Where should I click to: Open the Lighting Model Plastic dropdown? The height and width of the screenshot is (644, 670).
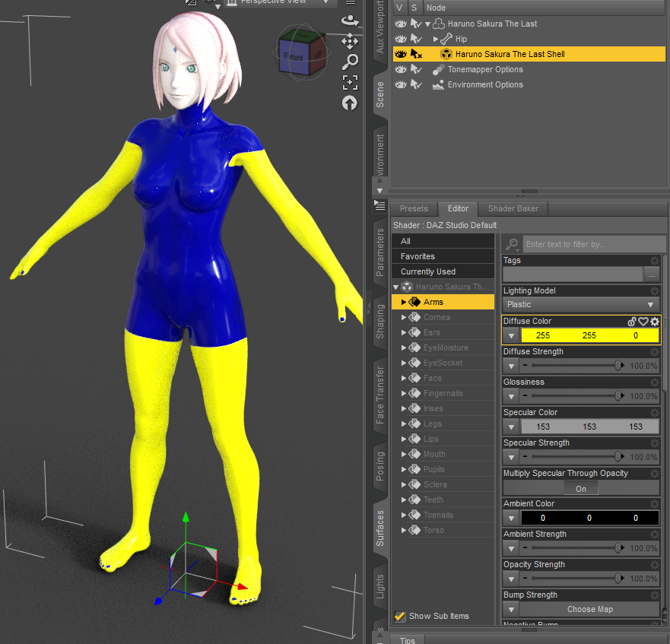point(581,304)
